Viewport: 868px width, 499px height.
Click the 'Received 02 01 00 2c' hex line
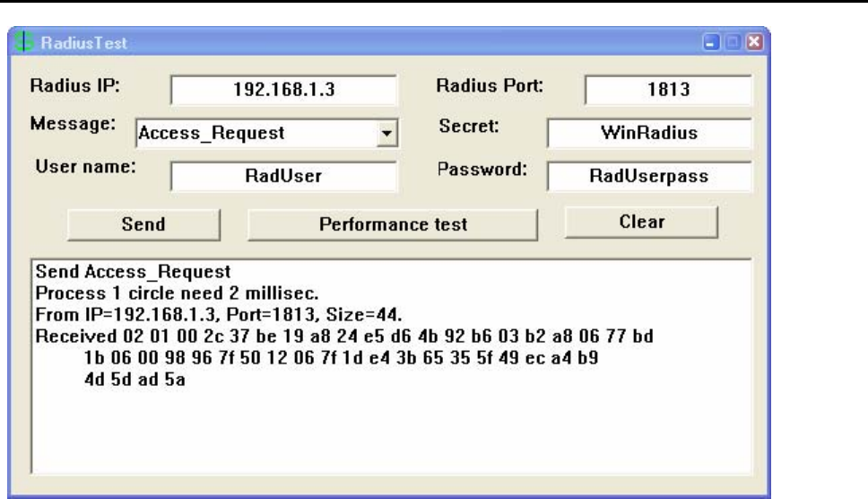coord(344,337)
